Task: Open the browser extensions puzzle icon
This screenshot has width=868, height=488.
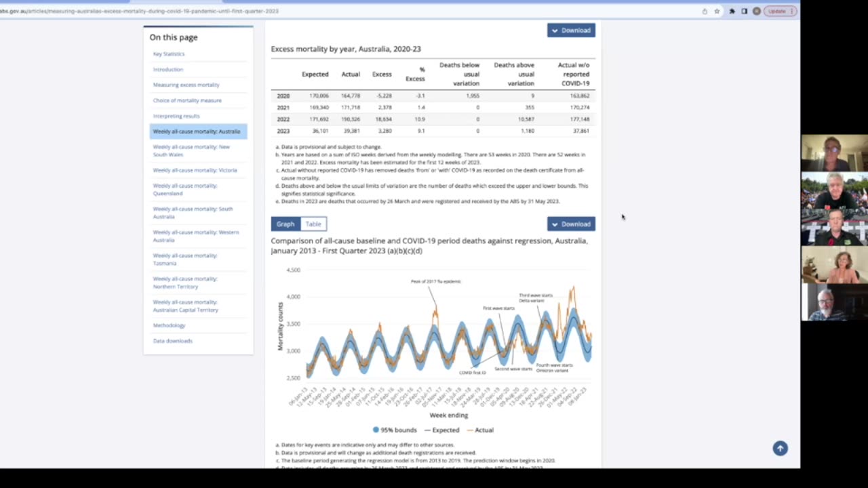Action: 732,11
